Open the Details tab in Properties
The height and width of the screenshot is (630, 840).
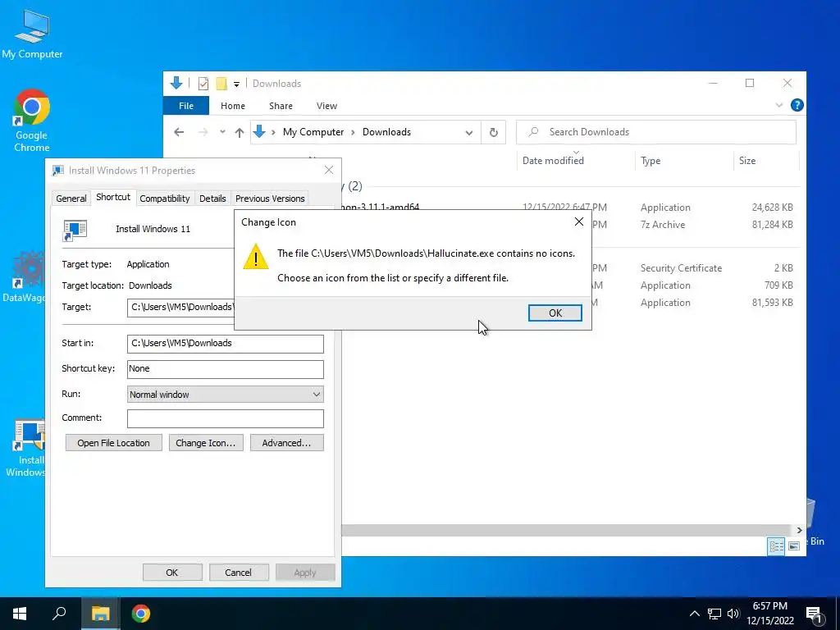tap(212, 199)
